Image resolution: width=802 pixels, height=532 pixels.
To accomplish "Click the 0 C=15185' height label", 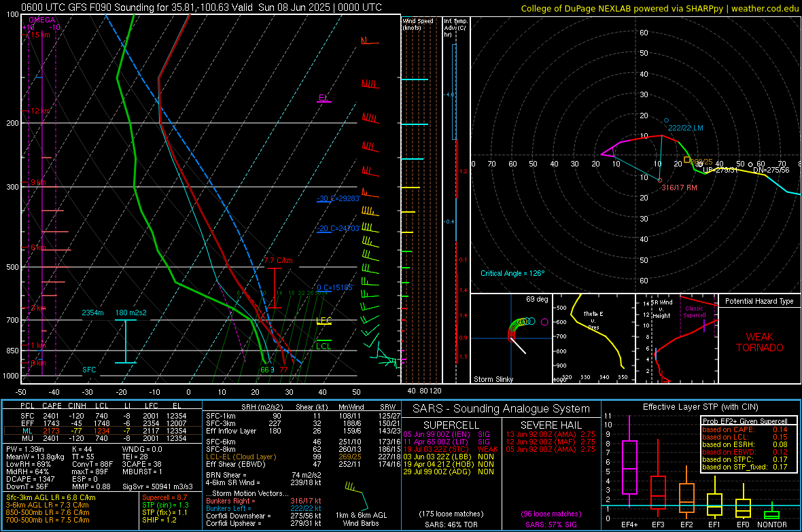I will pyautogui.click(x=334, y=287).
